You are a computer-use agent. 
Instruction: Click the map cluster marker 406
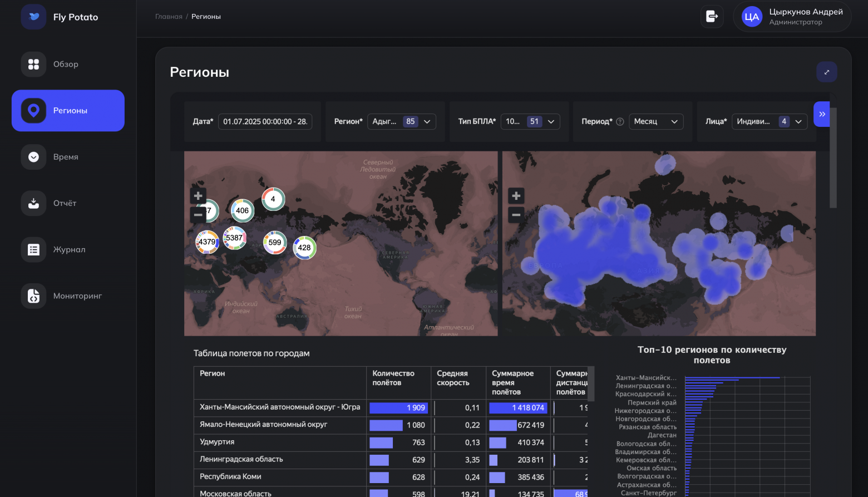point(242,210)
